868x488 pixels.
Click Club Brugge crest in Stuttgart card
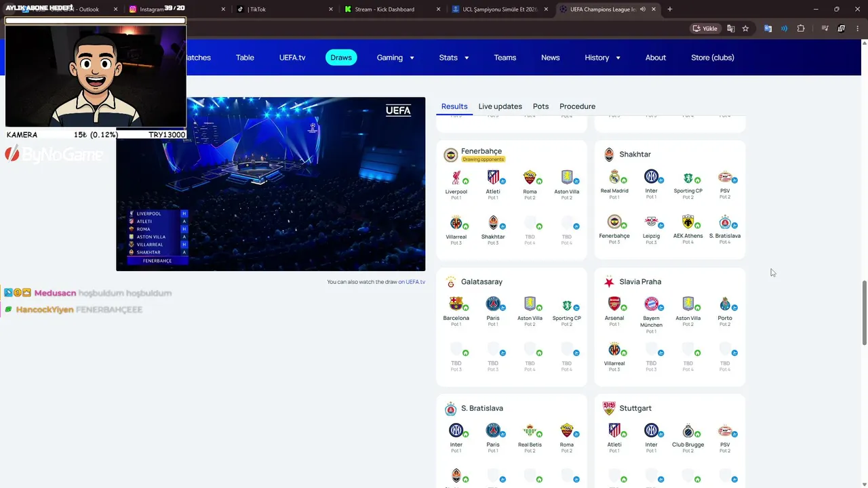[688, 431]
